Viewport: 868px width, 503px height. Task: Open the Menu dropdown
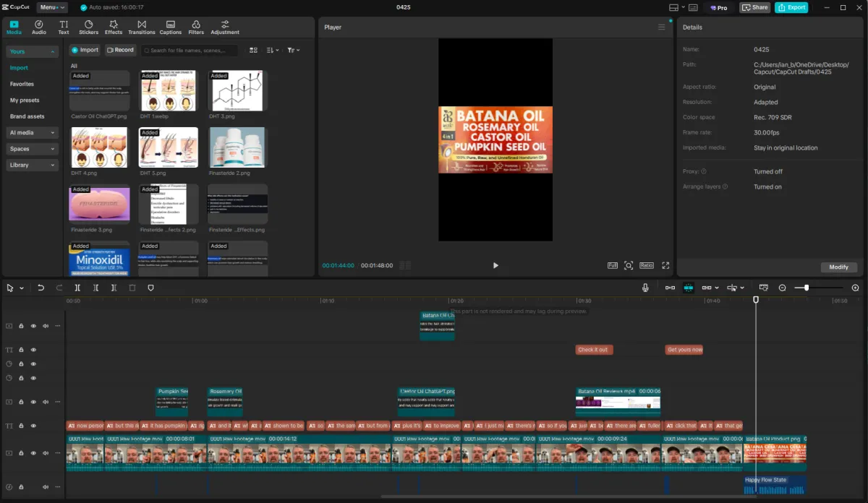point(52,7)
